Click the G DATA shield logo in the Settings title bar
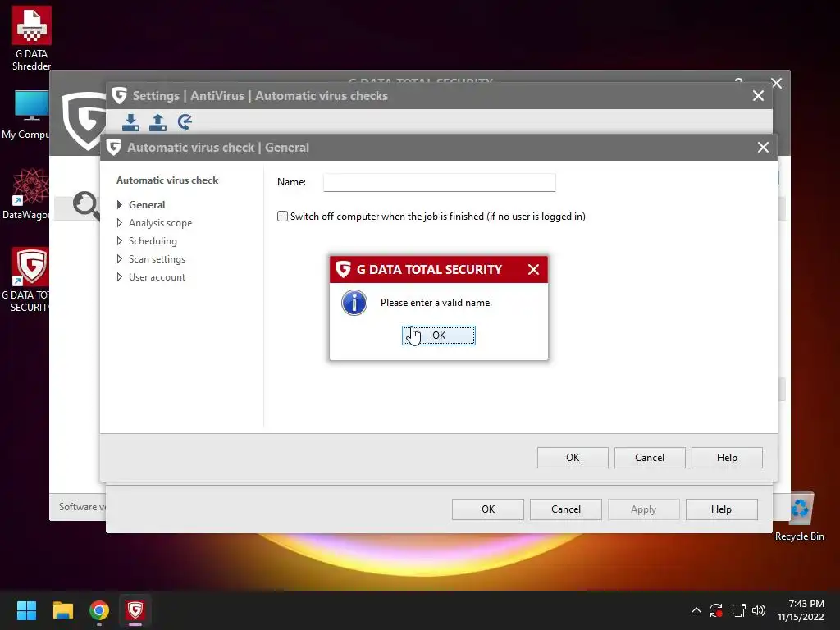840x630 pixels. coord(120,95)
